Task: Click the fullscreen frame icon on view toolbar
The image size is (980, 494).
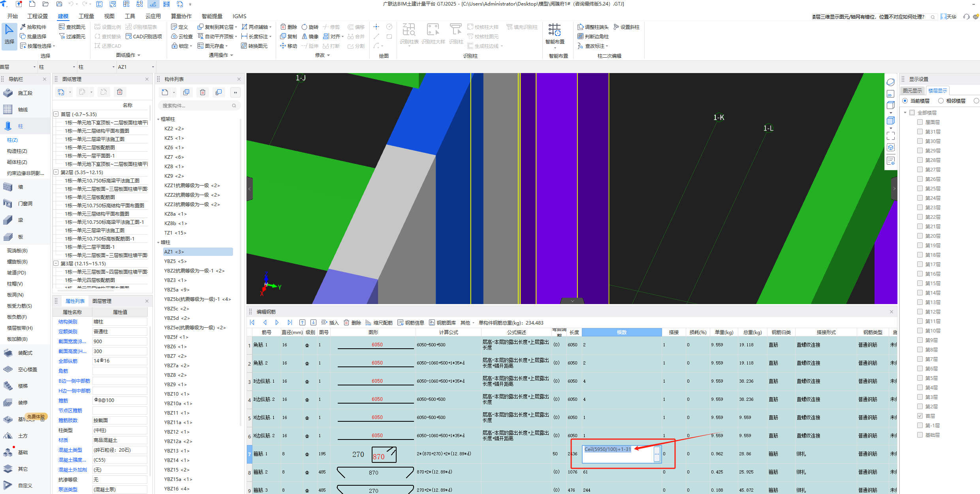Action: tap(890, 135)
